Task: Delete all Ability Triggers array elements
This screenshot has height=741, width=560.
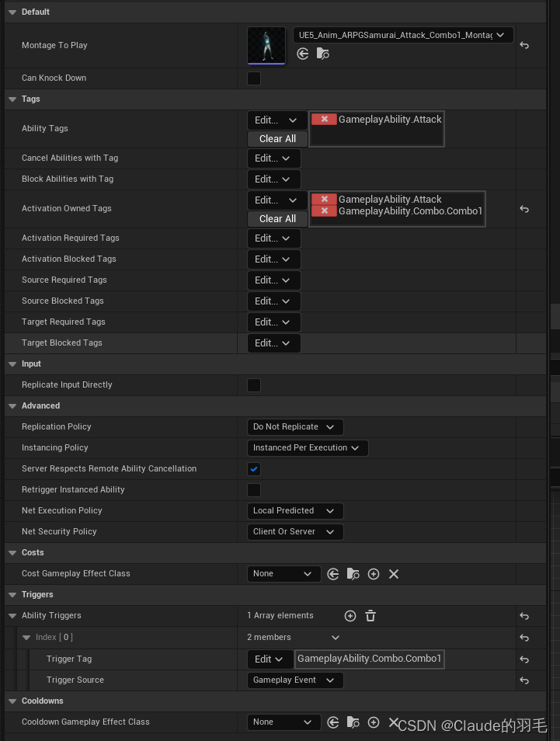Action: click(370, 616)
